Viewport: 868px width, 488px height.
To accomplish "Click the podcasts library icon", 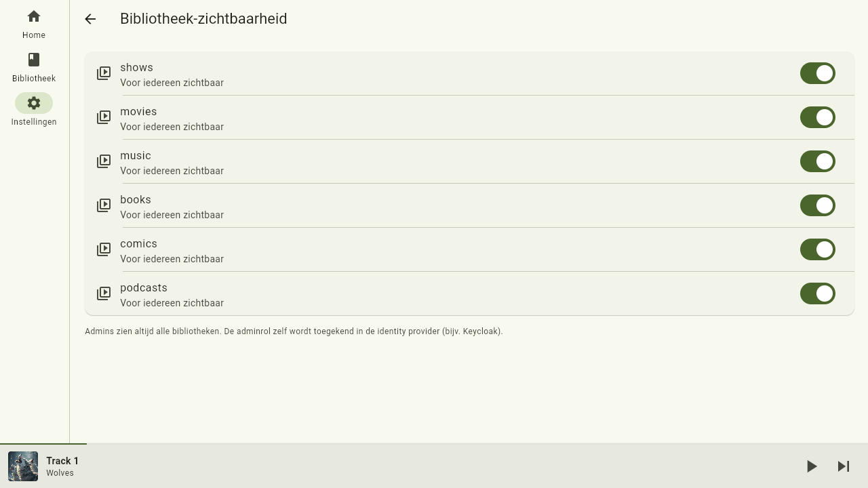I will click(104, 293).
